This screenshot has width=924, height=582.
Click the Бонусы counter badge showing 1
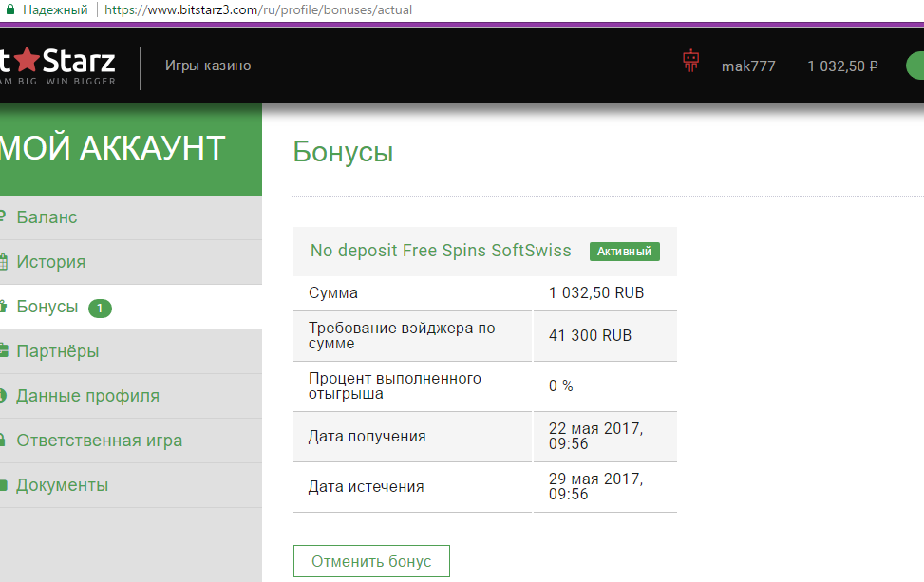[x=100, y=308]
